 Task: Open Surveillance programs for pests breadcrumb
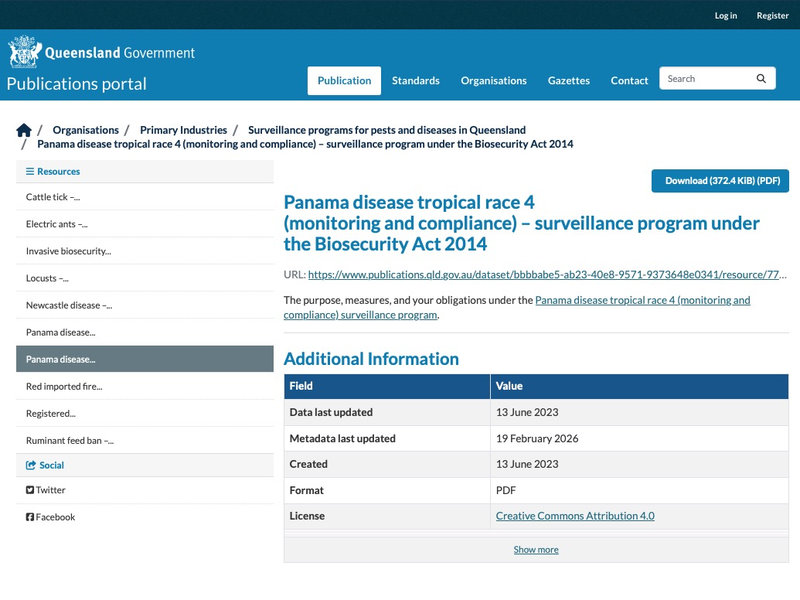point(387,130)
